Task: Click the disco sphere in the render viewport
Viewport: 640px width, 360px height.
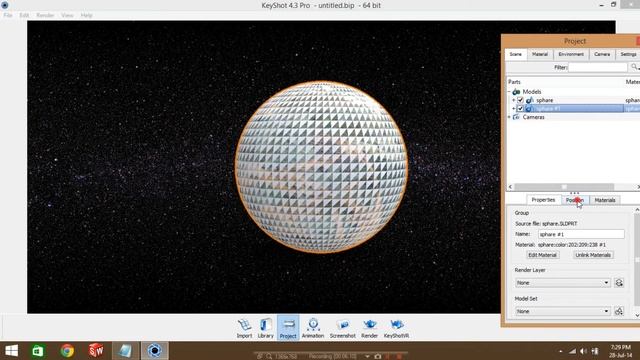Action: [321, 167]
